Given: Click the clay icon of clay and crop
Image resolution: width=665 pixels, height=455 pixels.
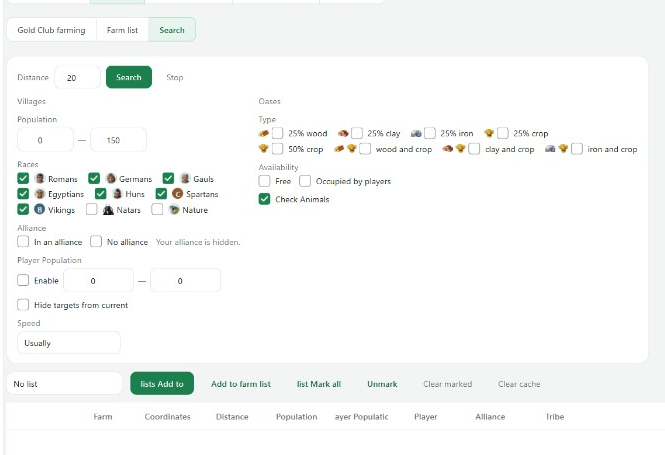Looking at the screenshot, I should click(447, 149).
